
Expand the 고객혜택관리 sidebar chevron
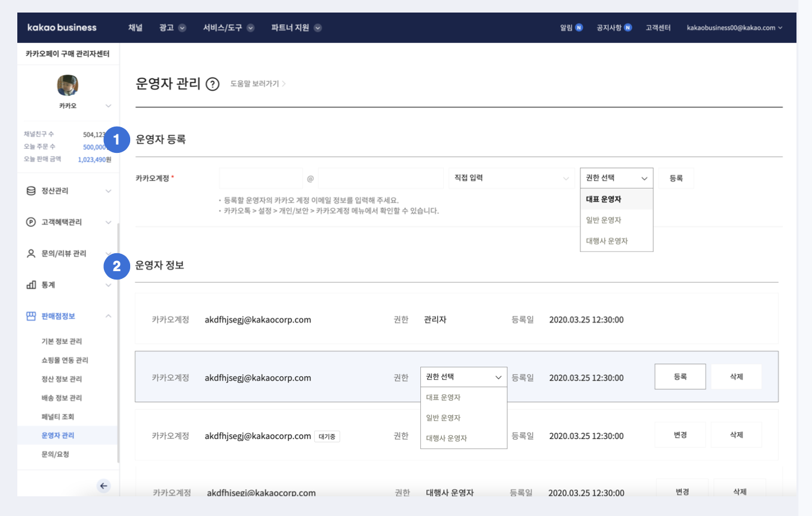[x=108, y=222]
